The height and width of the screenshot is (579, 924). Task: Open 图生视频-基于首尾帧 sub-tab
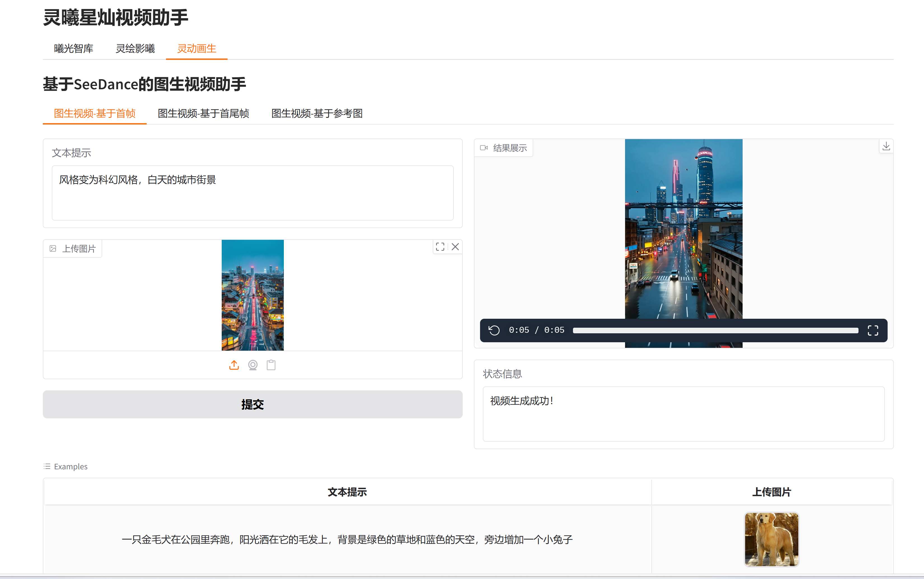point(203,113)
